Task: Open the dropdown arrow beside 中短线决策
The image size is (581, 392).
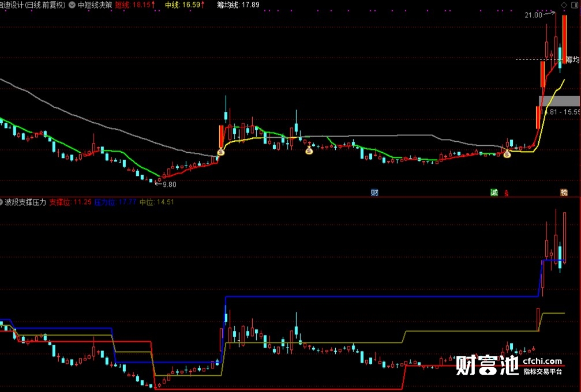Action: pyautogui.click(x=72, y=5)
